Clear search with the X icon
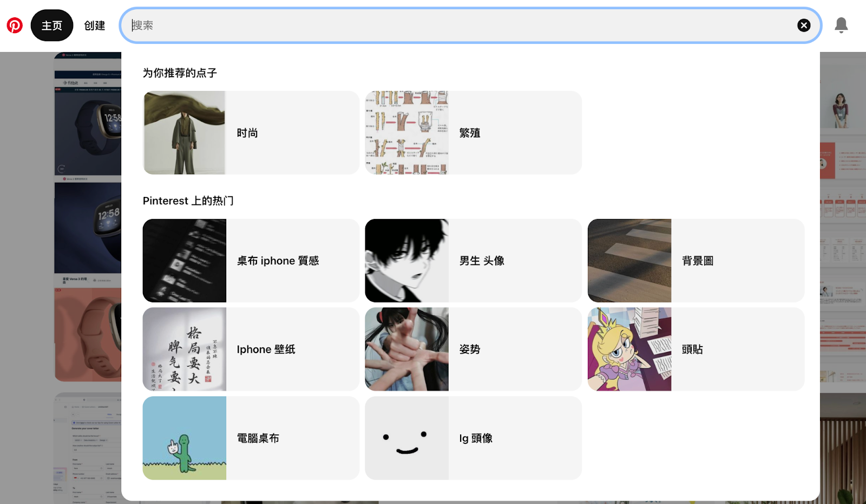866x504 pixels. point(804,25)
